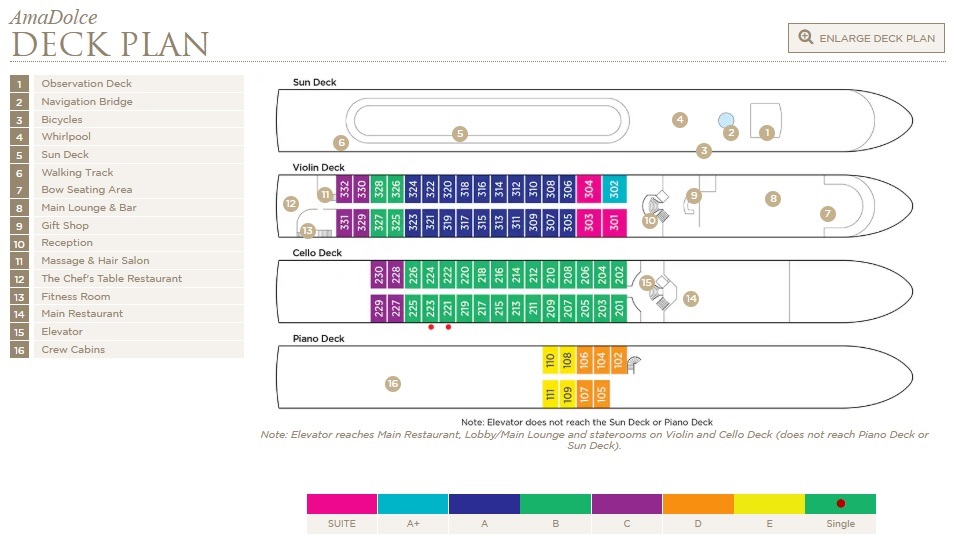
Task: Click the orange D category swatch
Action: pos(698,504)
